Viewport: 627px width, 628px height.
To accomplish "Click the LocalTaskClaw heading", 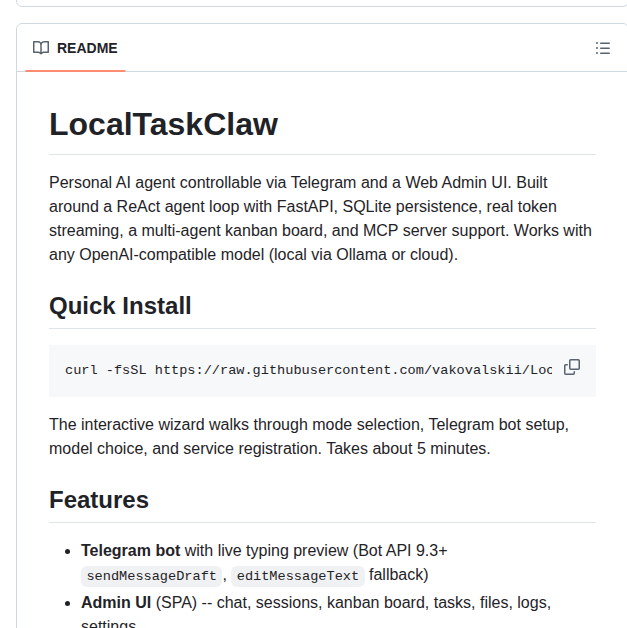I will tap(163, 124).
